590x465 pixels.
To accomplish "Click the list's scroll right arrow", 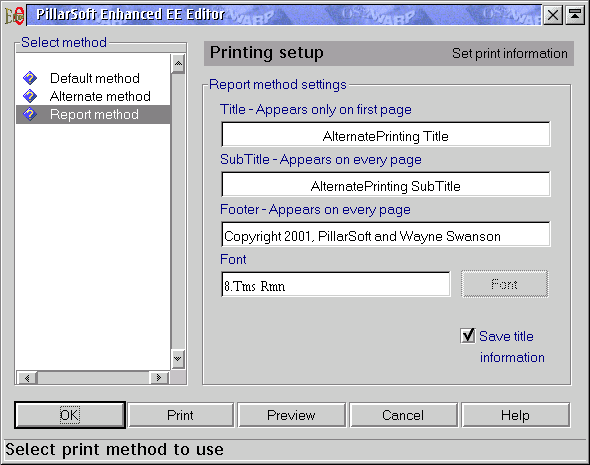I will point(159,377).
